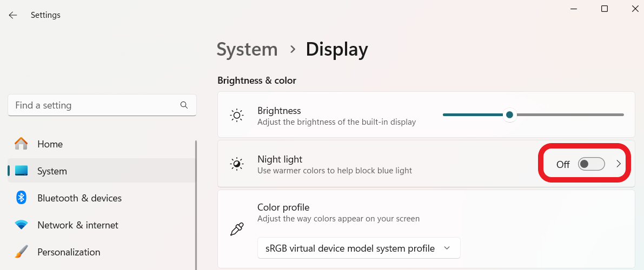Click the back arrow in Settings
The height and width of the screenshot is (270, 644).
(13, 15)
